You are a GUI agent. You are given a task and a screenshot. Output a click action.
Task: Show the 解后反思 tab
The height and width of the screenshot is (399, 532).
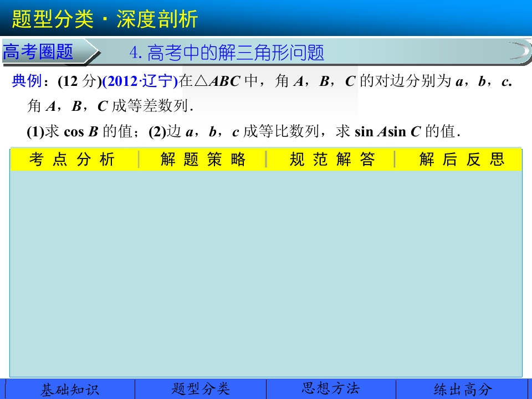coord(462,159)
